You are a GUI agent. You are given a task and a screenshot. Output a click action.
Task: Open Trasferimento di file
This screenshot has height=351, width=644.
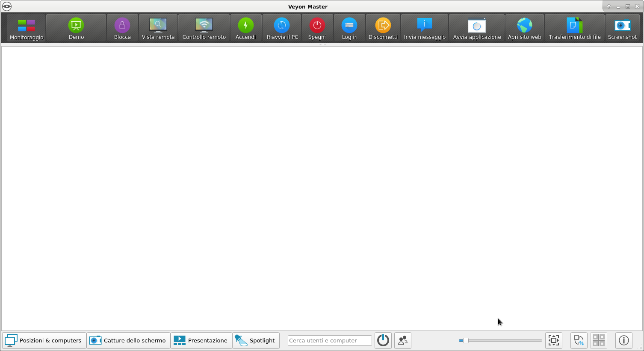point(575,28)
